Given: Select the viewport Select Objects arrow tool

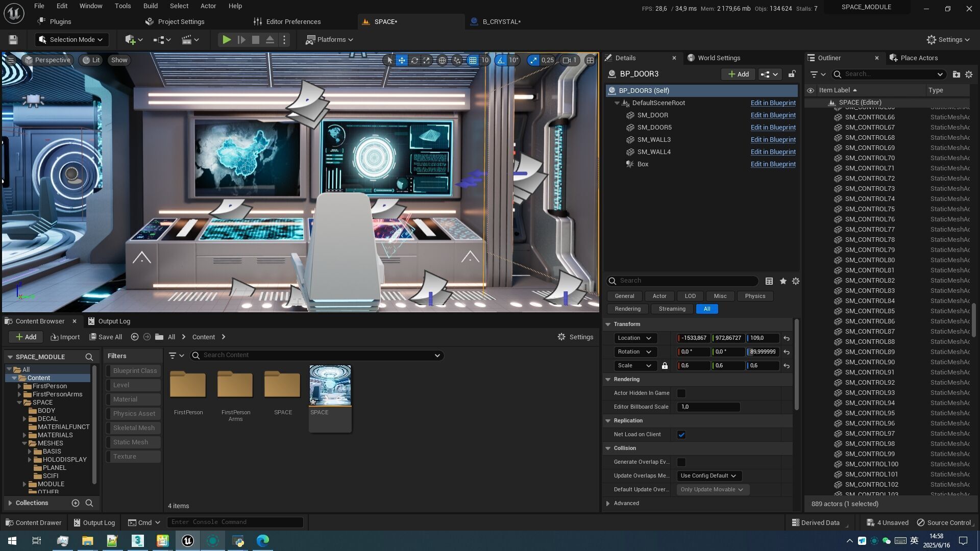Looking at the screenshot, I should tap(389, 60).
